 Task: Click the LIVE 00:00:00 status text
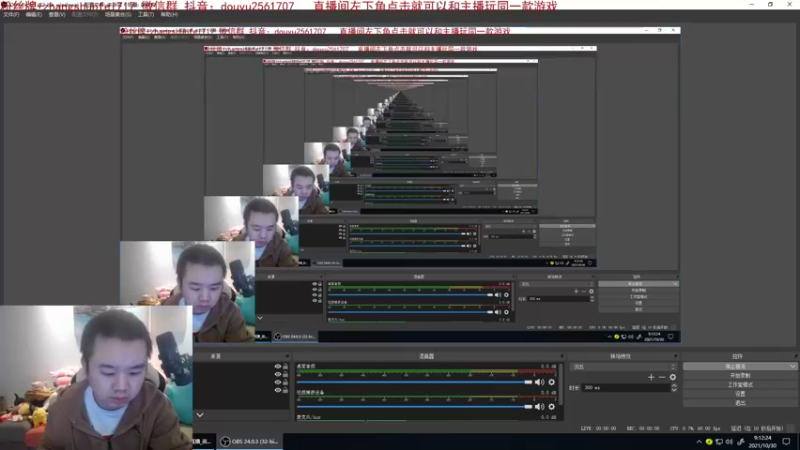point(598,429)
